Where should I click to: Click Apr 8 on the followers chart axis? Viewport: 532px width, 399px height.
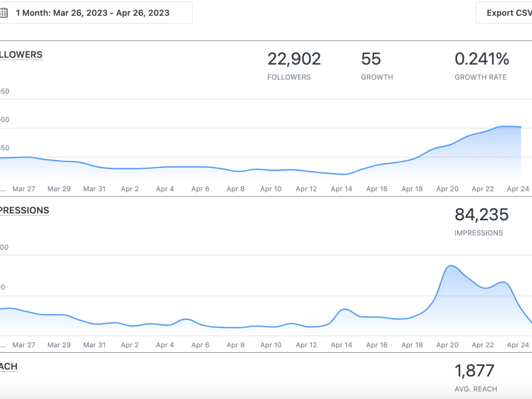[x=236, y=189]
